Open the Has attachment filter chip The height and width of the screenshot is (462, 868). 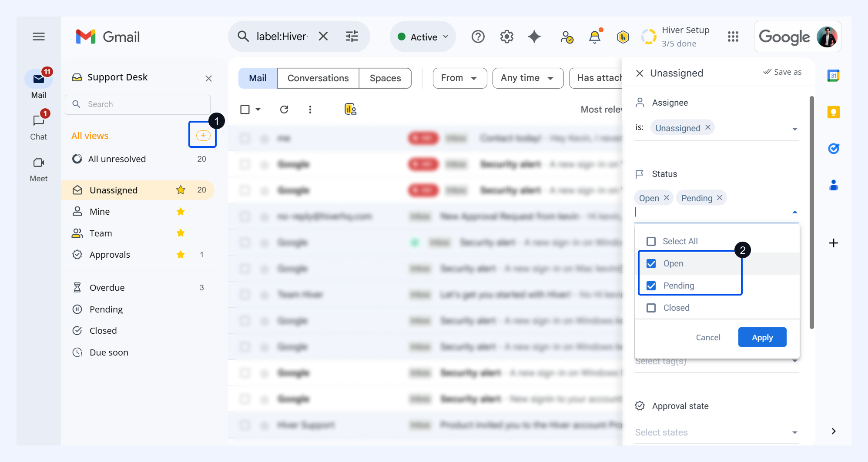pyautogui.click(x=596, y=78)
